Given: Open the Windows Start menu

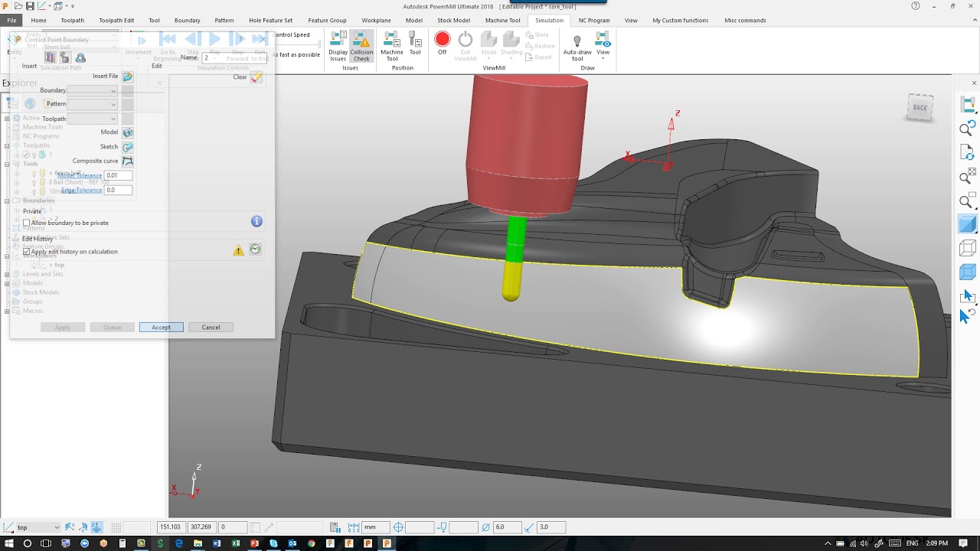Looking at the screenshot, I should pyautogui.click(x=8, y=543).
